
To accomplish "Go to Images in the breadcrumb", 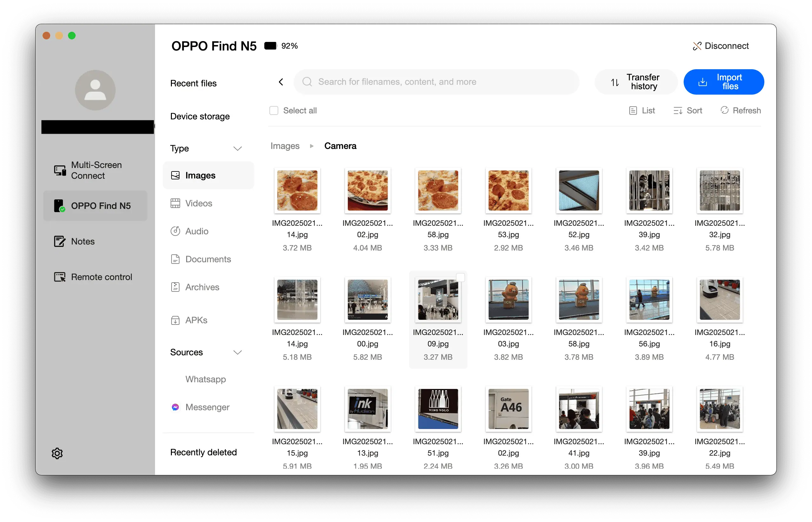I will pos(285,146).
